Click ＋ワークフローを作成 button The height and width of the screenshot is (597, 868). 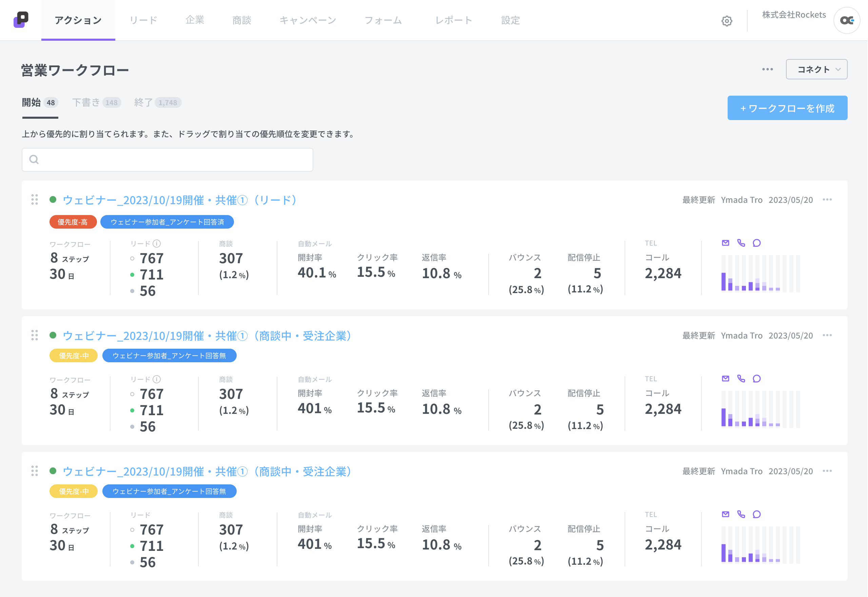click(788, 108)
